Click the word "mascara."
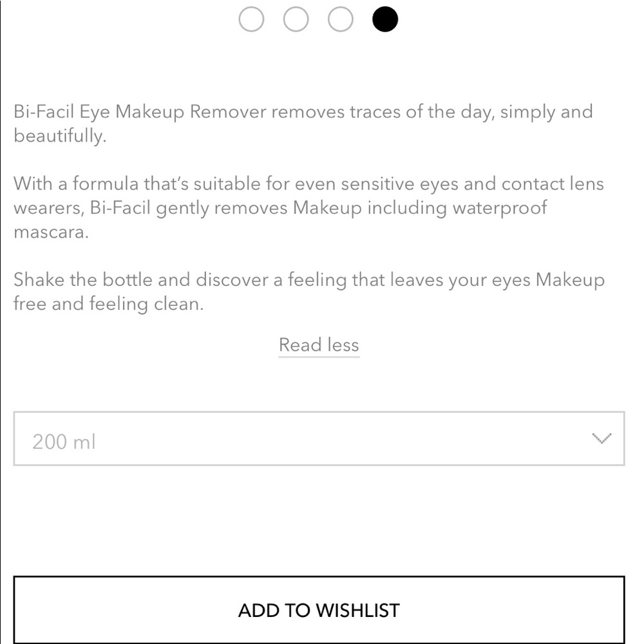The height and width of the screenshot is (644, 644). click(50, 232)
